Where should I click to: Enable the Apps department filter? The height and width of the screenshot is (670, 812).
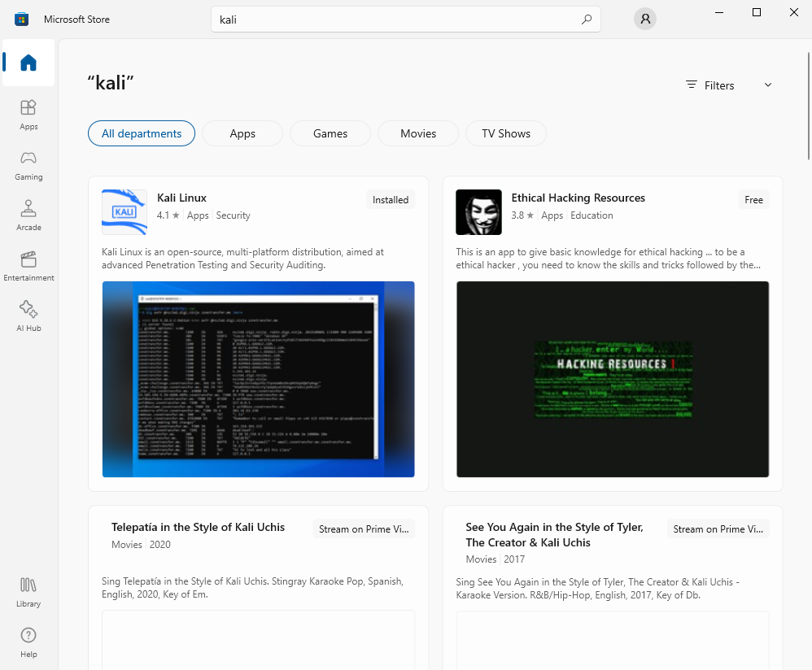click(x=242, y=133)
